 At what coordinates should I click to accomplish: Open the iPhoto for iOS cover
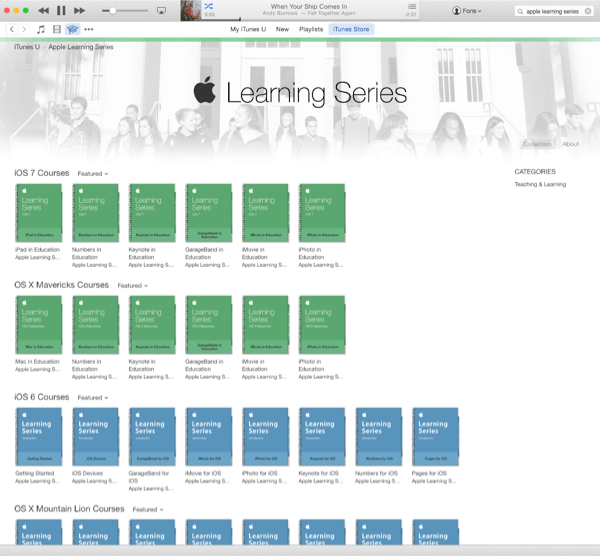click(x=265, y=437)
